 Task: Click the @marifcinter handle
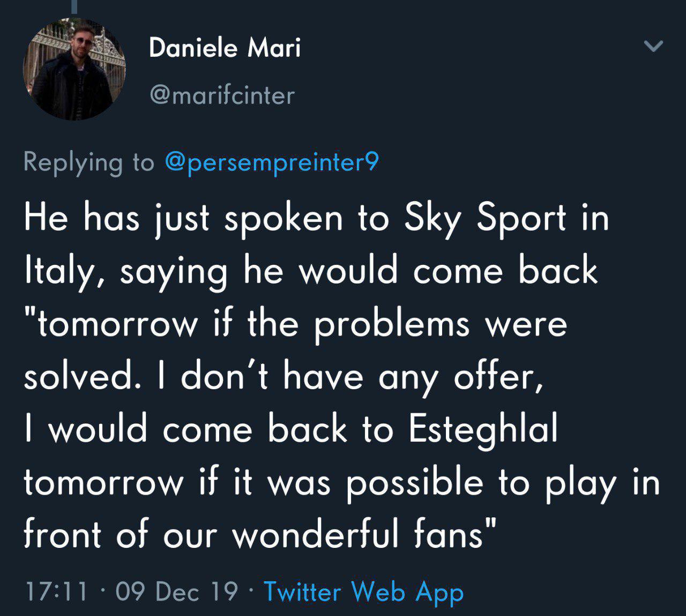222,96
